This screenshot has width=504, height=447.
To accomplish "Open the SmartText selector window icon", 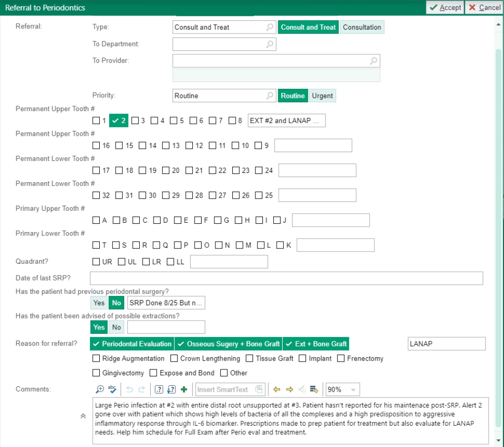I will [259, 390].
